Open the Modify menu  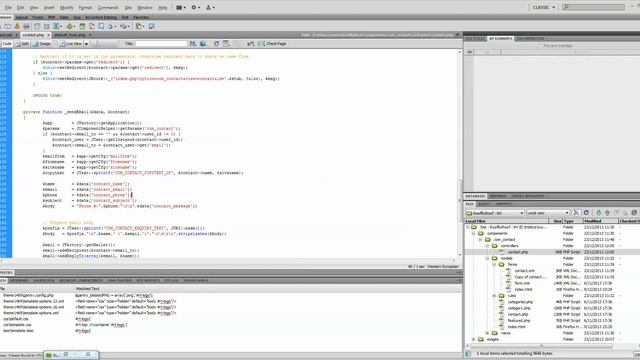point(67,7)
